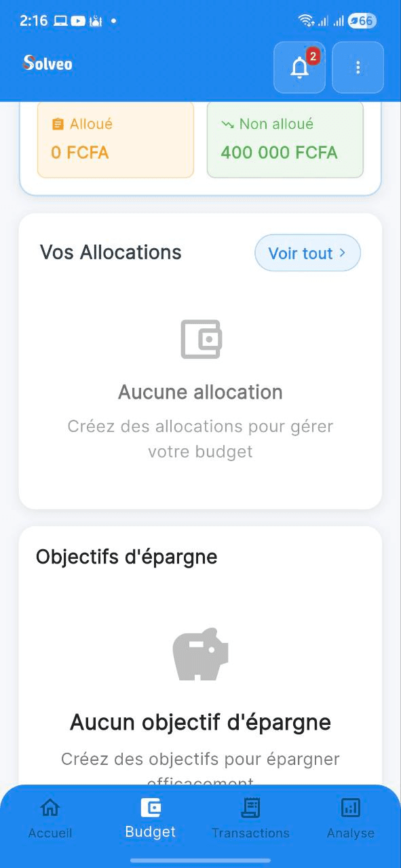Tap the Accueil home icon
Screen dimensions: 401x868
click(50, 807)
